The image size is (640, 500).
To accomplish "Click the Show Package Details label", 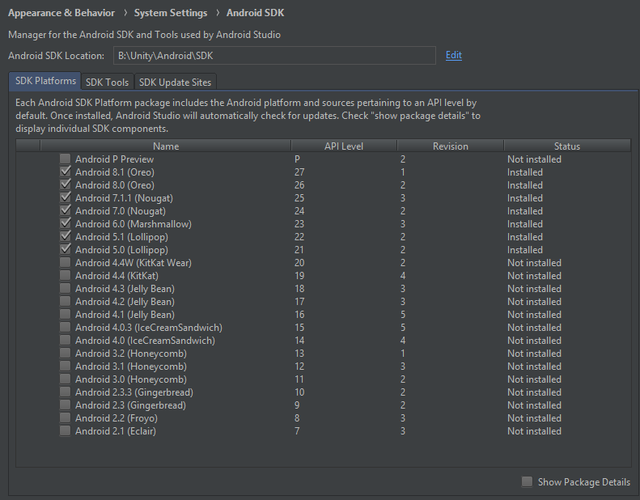I will click(x=584, y=482).
